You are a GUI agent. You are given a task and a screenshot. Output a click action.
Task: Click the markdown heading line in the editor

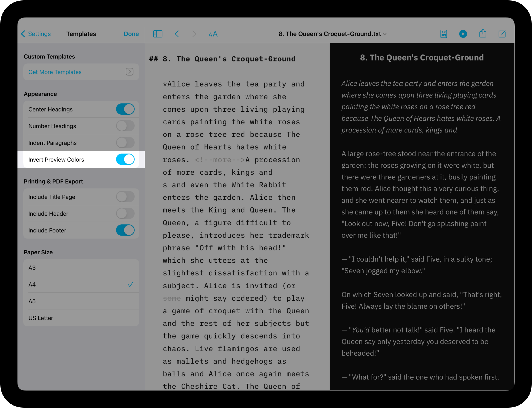[222, 59]
